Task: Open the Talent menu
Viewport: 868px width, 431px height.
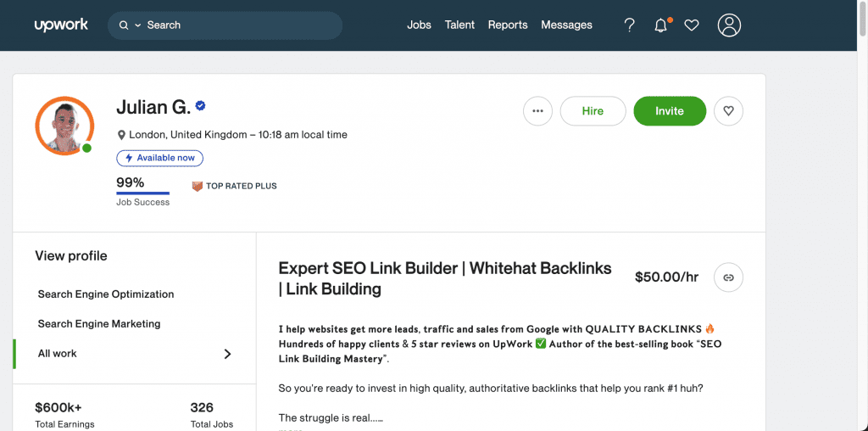Action: click(x=459, y=25)
